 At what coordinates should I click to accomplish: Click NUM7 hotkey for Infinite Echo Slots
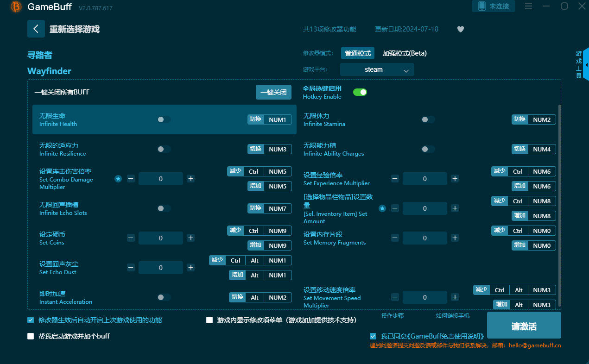click(278, 208)
